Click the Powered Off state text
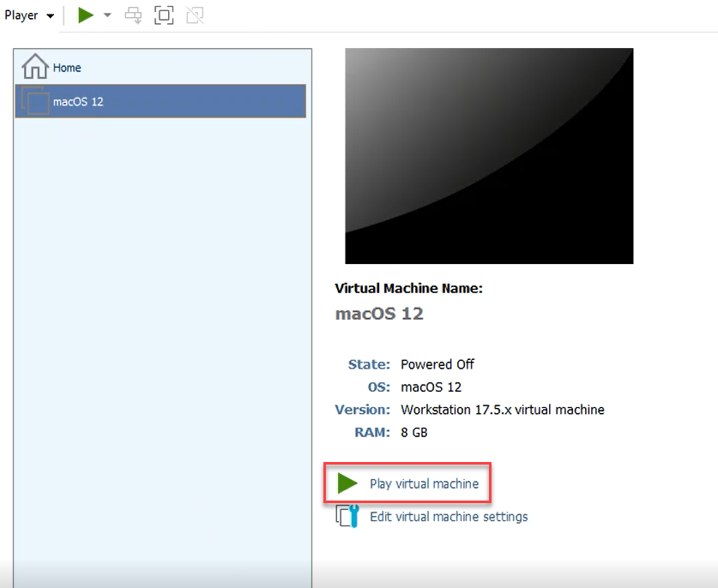Viewport: 718px width, 588px height. 437,363
